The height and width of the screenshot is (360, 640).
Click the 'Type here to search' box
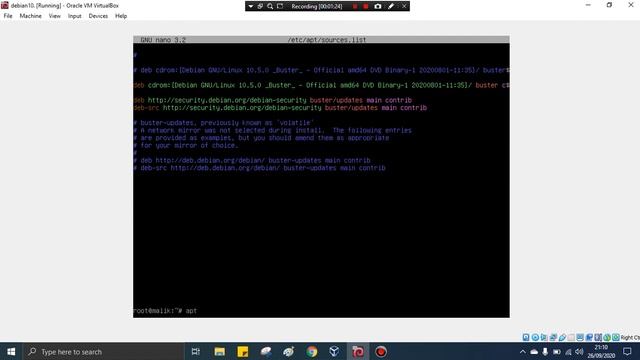(x=104, y=351)
